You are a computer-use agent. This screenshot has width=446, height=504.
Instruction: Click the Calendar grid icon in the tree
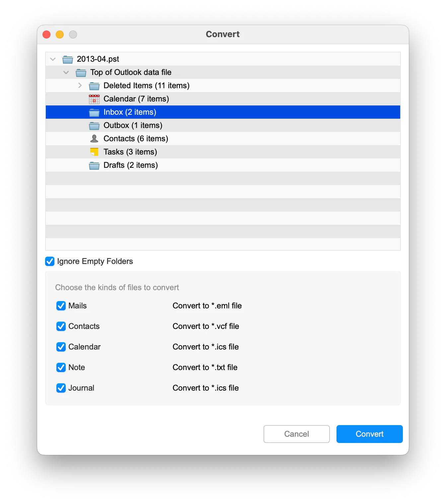click(x=94, y=99)
